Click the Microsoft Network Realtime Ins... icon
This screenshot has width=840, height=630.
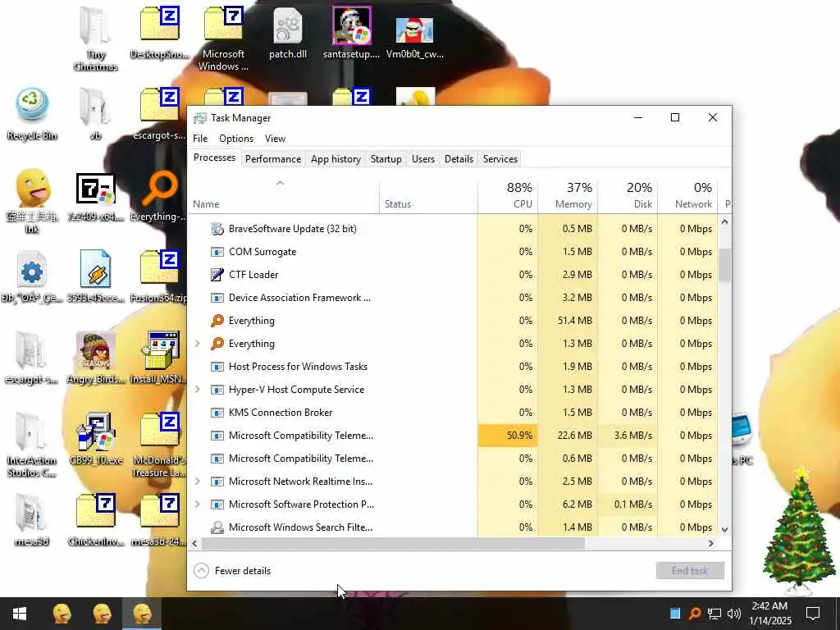click(217, 482)
